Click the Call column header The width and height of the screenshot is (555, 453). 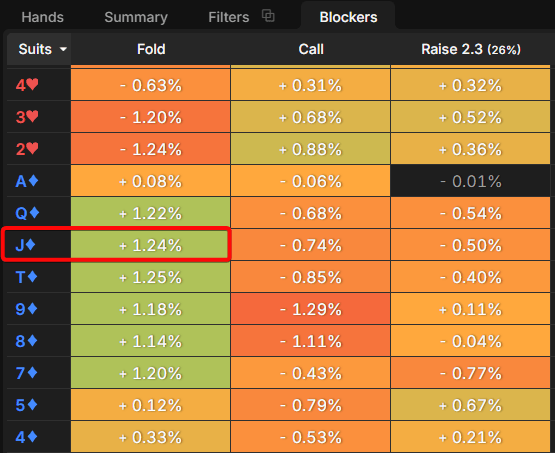click(x=311, y=49)
